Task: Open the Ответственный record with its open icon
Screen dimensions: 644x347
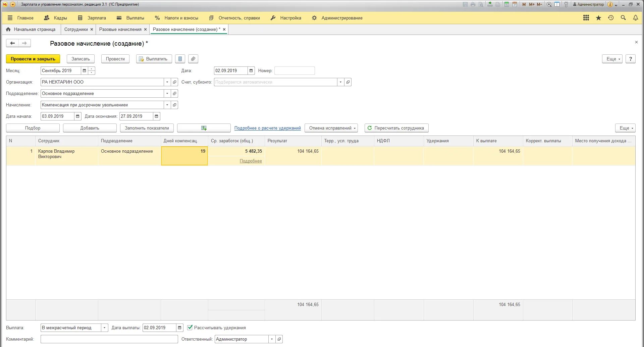Action: click(279, 339)
